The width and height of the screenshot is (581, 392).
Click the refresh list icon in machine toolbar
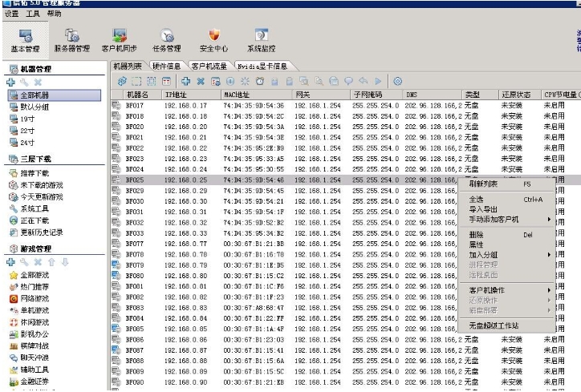coord(122,81)
